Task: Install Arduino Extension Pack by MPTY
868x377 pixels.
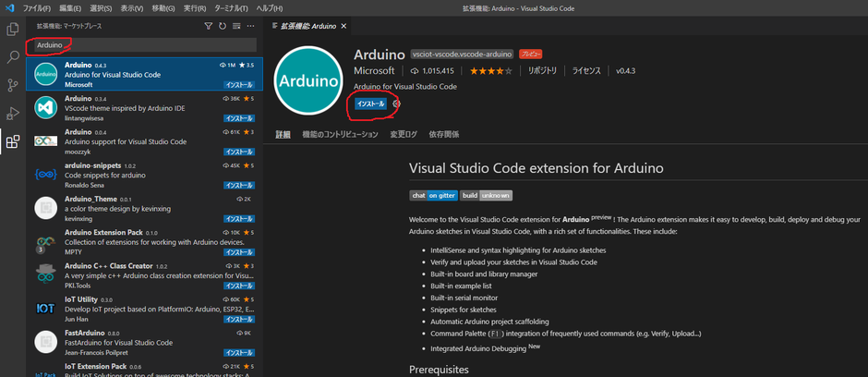Action: point(239,252)
